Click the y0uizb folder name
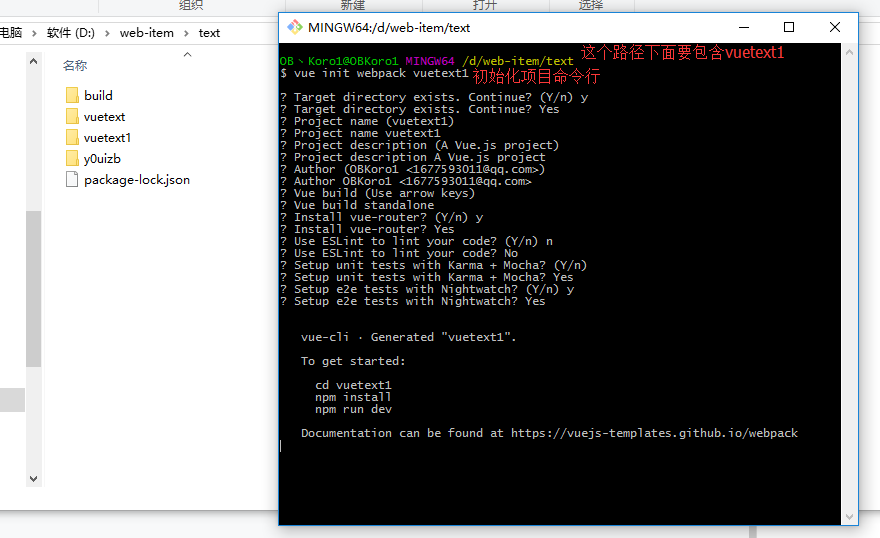This screenshot has height=538, width=880. (102, 159)
